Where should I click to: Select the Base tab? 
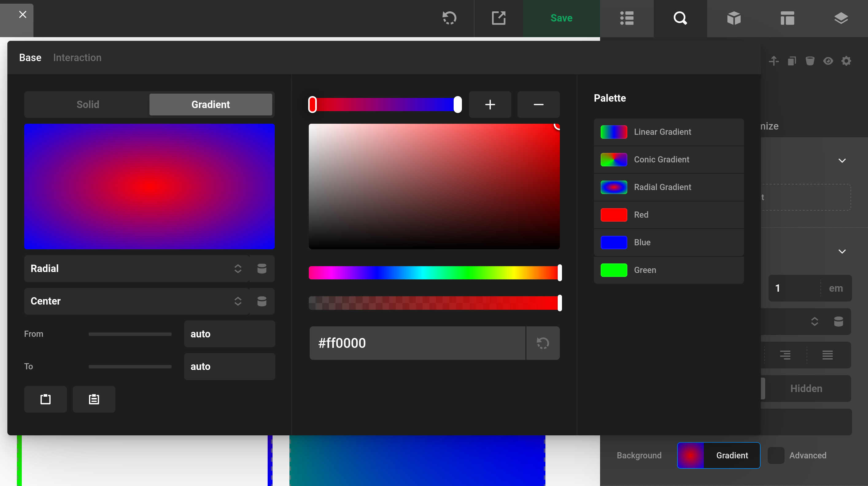(x=30, y=58)
